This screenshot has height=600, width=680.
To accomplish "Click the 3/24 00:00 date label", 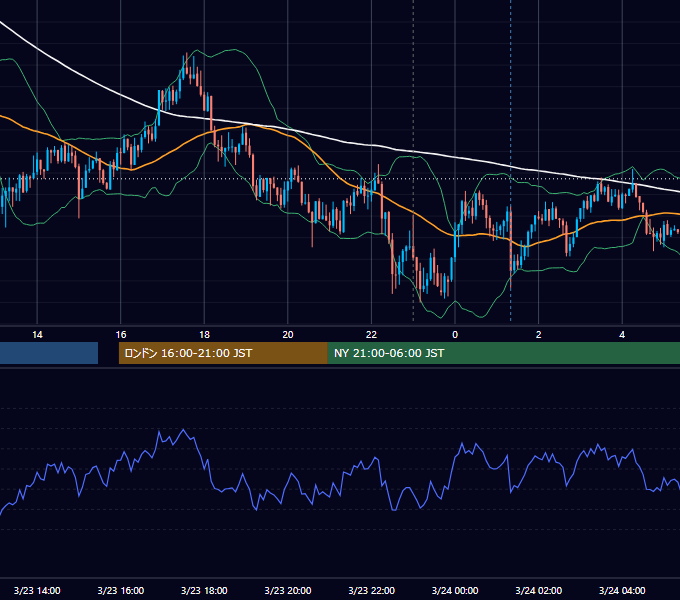I will (x=455, y=590).
